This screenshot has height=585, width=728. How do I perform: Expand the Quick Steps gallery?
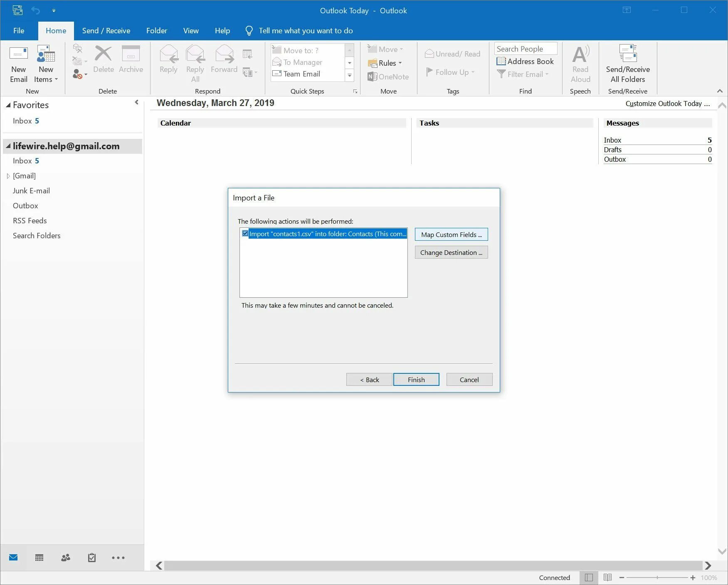coord(350,75)
